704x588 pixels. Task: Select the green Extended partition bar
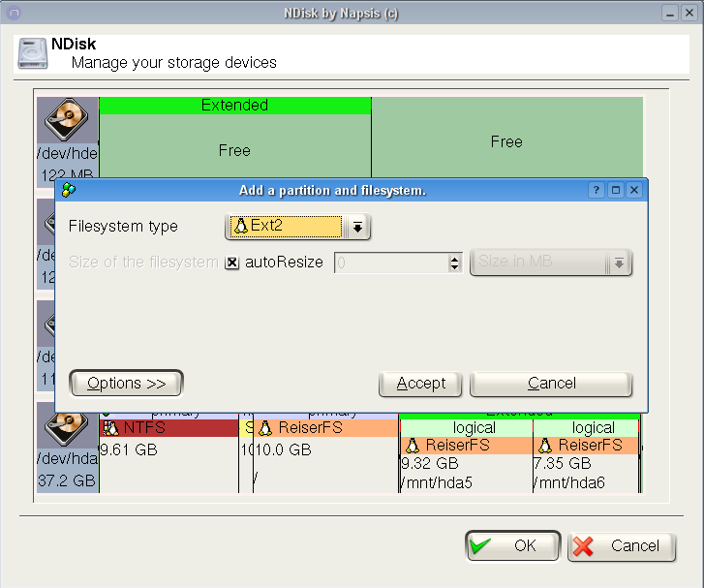(x=234, y=105)
